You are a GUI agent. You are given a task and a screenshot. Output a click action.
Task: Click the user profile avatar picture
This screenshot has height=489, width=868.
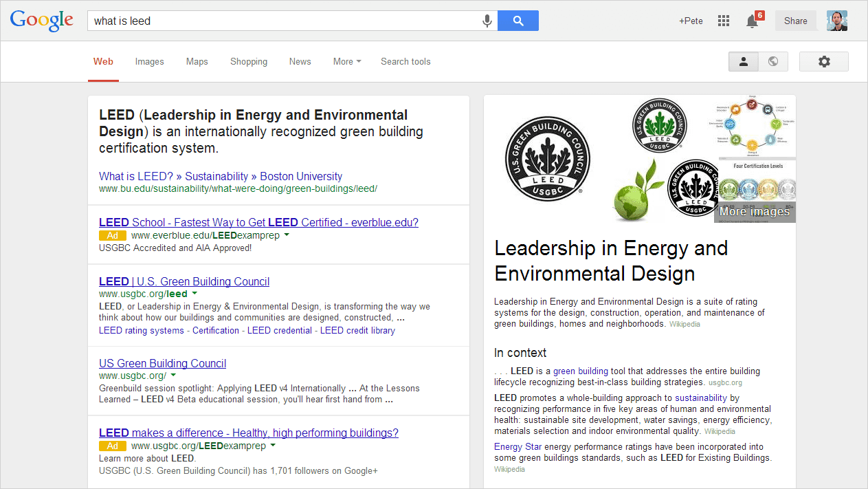click(x=836, y=21)
